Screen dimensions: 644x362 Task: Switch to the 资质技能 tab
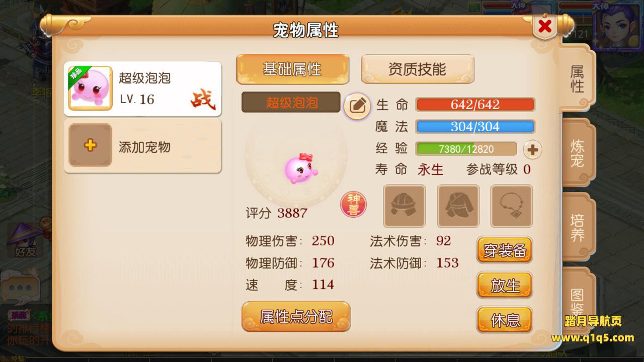point(418,69)
